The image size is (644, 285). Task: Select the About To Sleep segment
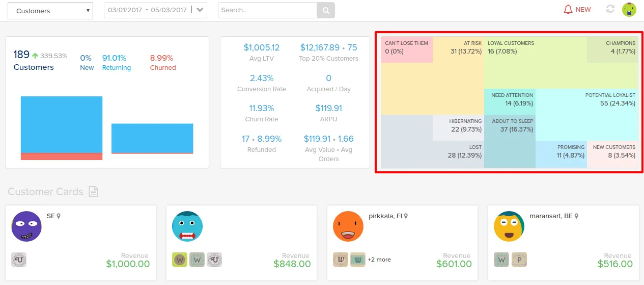[x=510, y=141]
